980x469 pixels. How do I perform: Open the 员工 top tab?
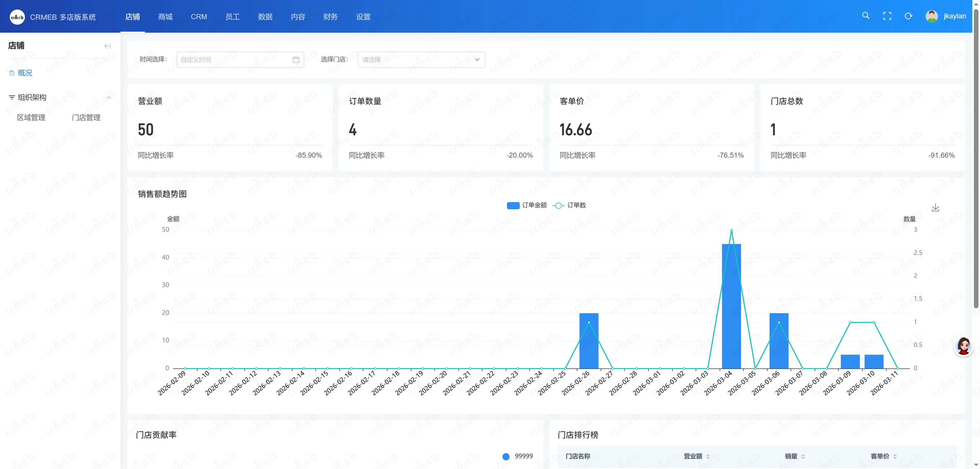[232, 17]
